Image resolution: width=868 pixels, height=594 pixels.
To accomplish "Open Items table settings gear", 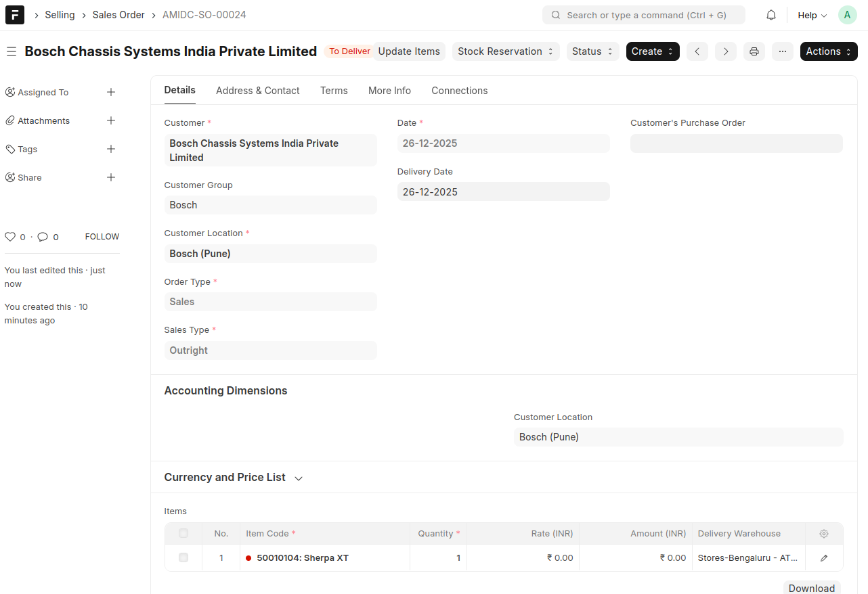I will [823, 534].
